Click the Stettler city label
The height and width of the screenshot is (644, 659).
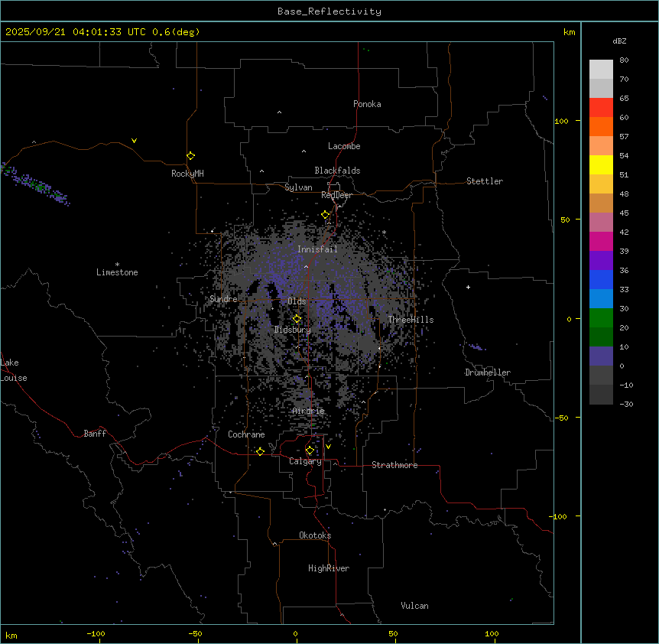(485, 181)
